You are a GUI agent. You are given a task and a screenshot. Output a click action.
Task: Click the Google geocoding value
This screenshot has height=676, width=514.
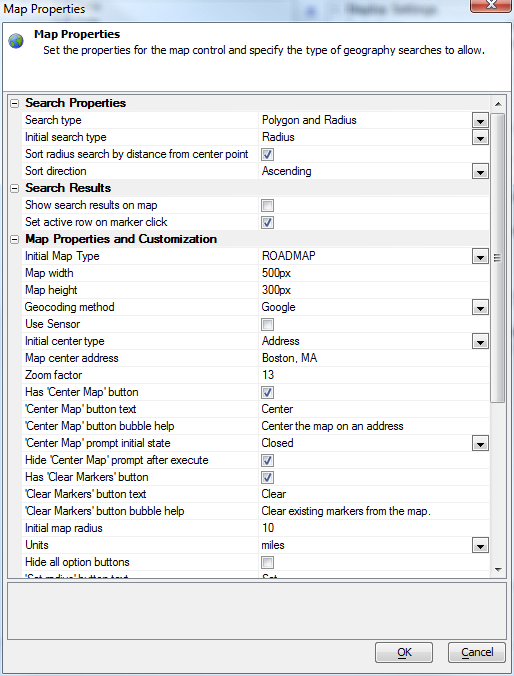[278, 307]
